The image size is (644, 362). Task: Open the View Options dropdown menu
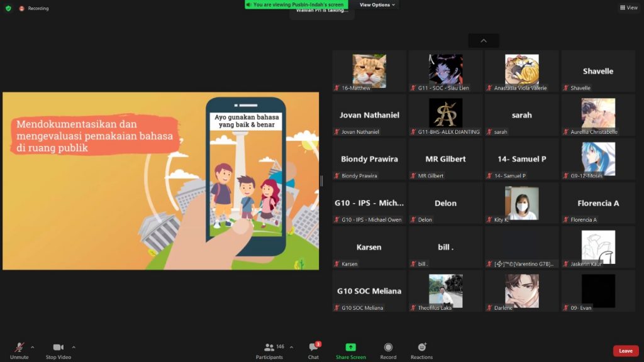[377, 4]
